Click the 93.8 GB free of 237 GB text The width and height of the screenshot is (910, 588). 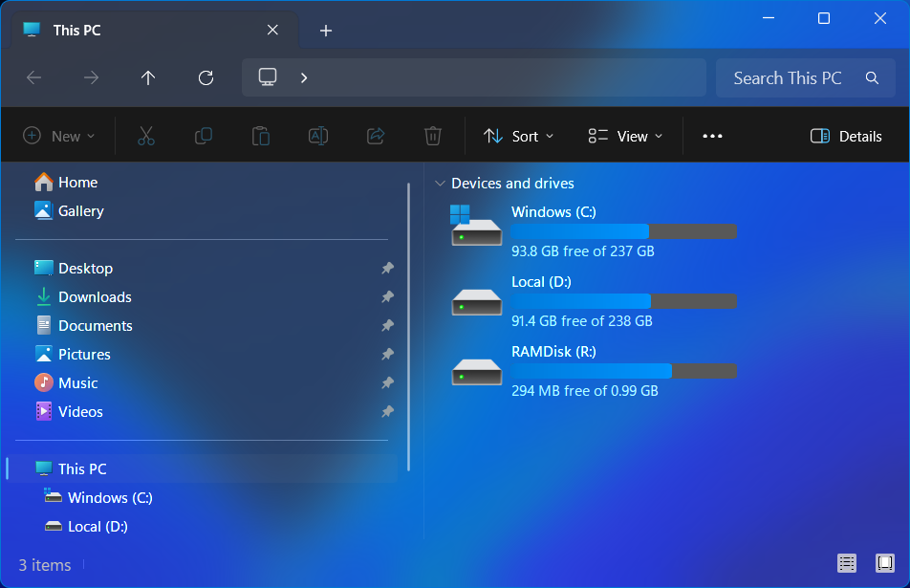click(x=583, y=251)
